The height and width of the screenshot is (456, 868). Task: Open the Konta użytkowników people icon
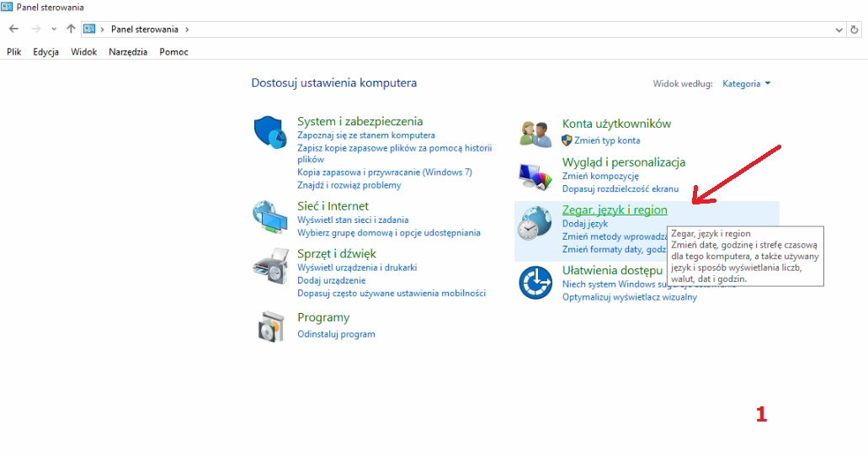coord(535,134)
